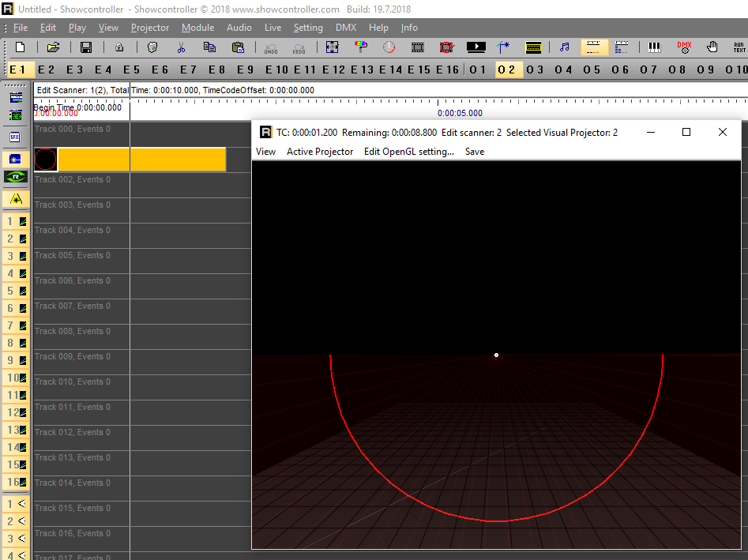The image size is (748, 560).
Task: Open the piano keyboard tool
Action: point(654,47)
